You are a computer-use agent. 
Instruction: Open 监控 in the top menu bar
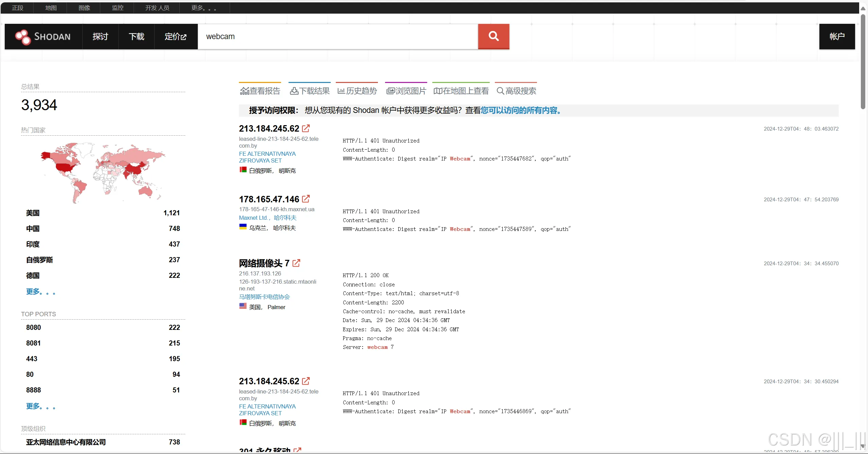coord(118,8)
